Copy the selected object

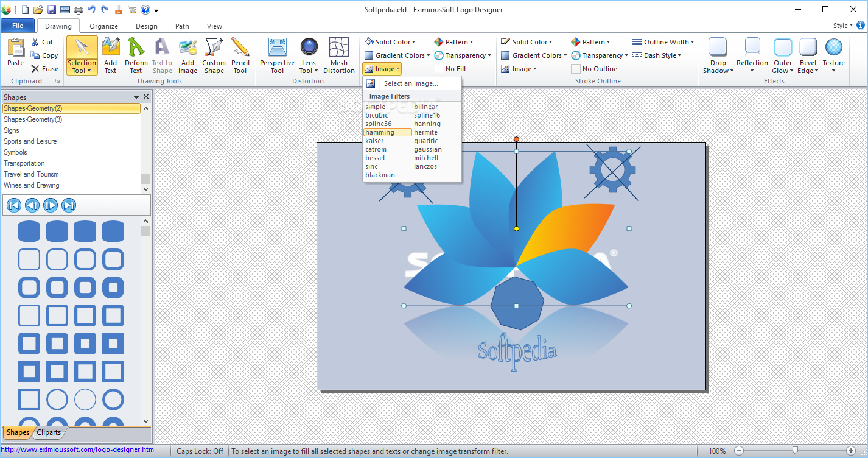coord(44,55)
